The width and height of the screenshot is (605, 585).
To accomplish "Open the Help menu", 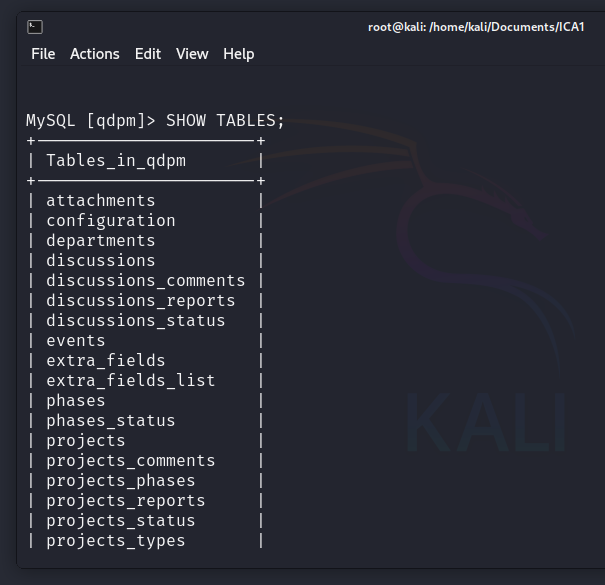I will click(x=239, y=54).
